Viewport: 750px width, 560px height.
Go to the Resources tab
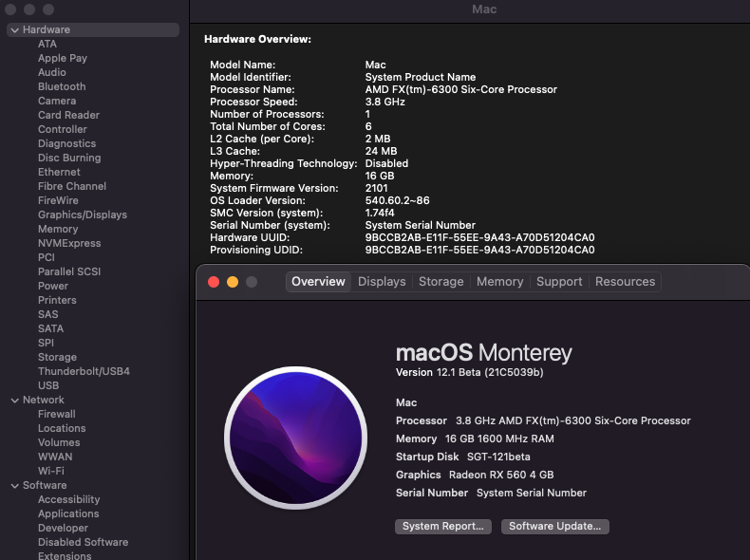click(x=625, y=282)
